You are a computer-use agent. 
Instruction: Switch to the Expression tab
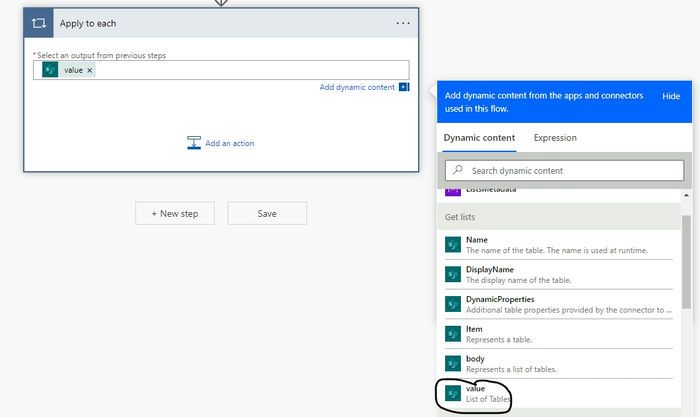tap(555, 138)
